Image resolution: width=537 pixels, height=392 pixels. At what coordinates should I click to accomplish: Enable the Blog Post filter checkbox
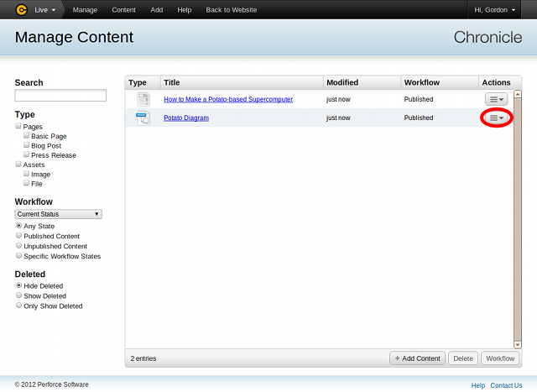click(x=27, y=145)
